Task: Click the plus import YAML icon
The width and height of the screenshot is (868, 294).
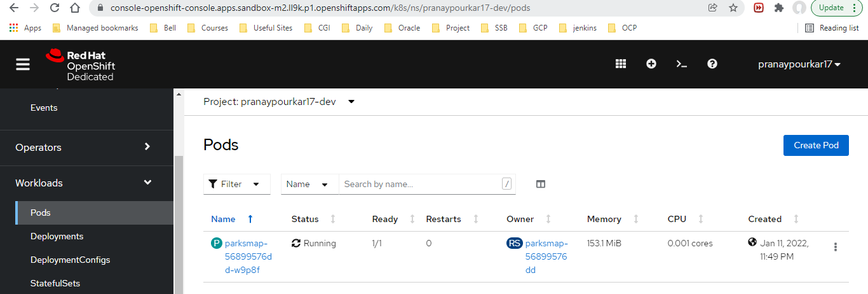Action: [x=651, y=64]
